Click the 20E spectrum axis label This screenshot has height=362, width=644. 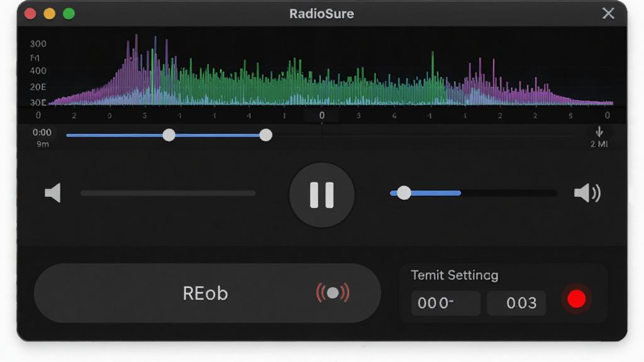[38, 87]
